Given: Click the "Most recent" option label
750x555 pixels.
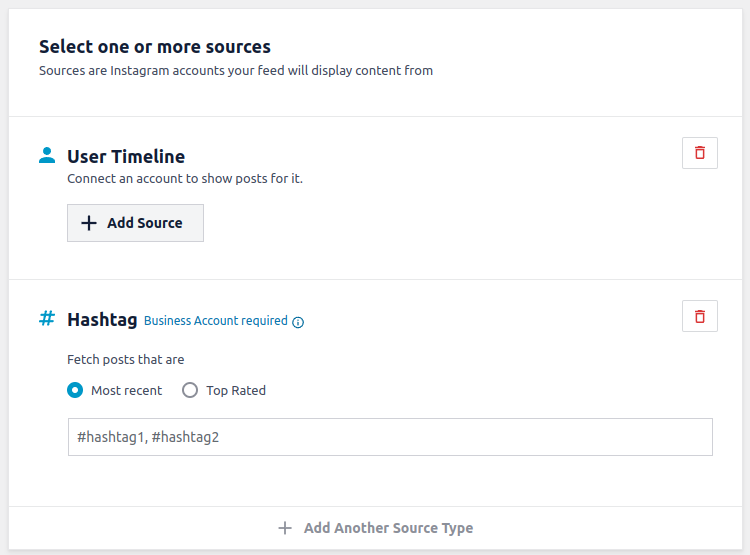Looking at the screenshot, I should tap(126, 391).
